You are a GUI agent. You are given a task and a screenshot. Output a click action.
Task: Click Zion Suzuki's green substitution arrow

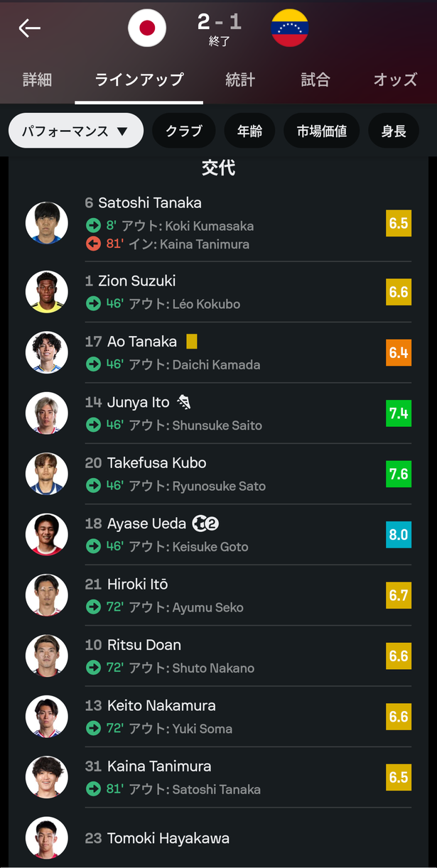click(x=93, y=304)
